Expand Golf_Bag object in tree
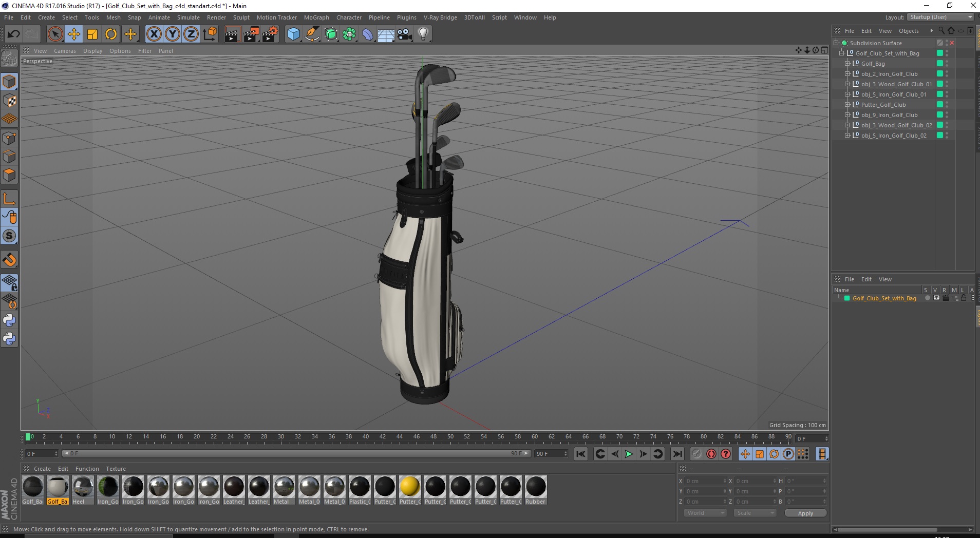 click(x=847, y=64)
